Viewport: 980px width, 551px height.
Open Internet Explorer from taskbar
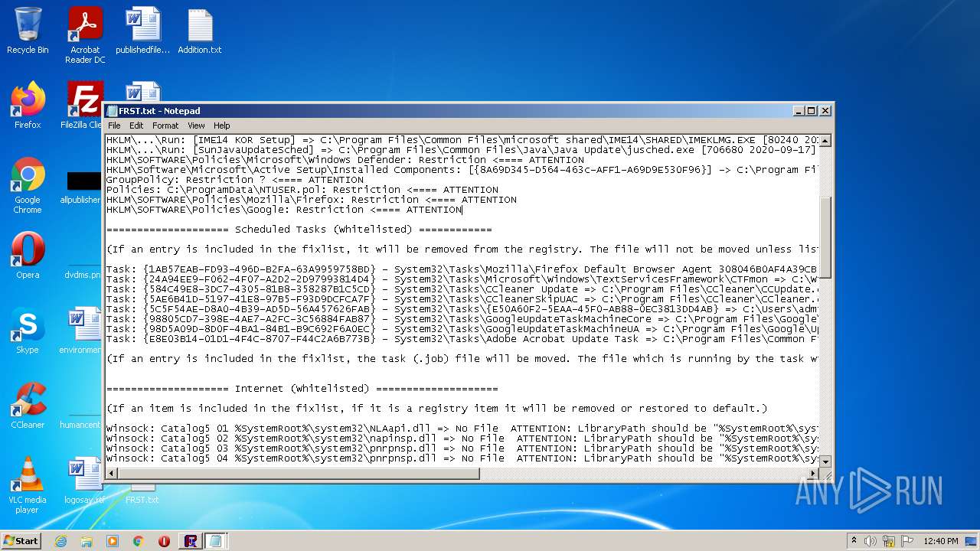(60, 541)
